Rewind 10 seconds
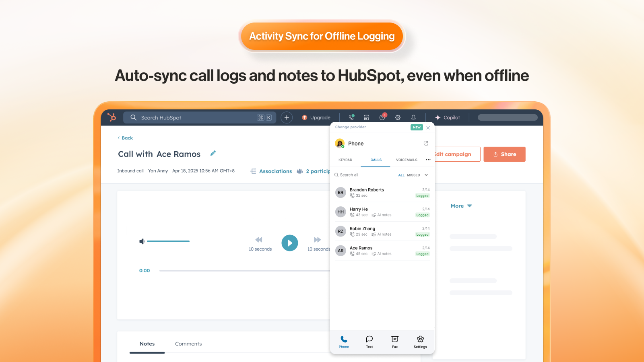 (260, 243)
